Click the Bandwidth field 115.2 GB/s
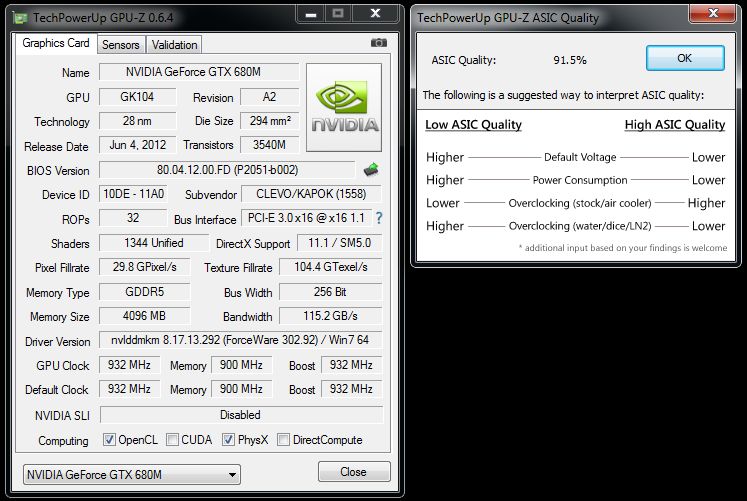 point(331,316)
